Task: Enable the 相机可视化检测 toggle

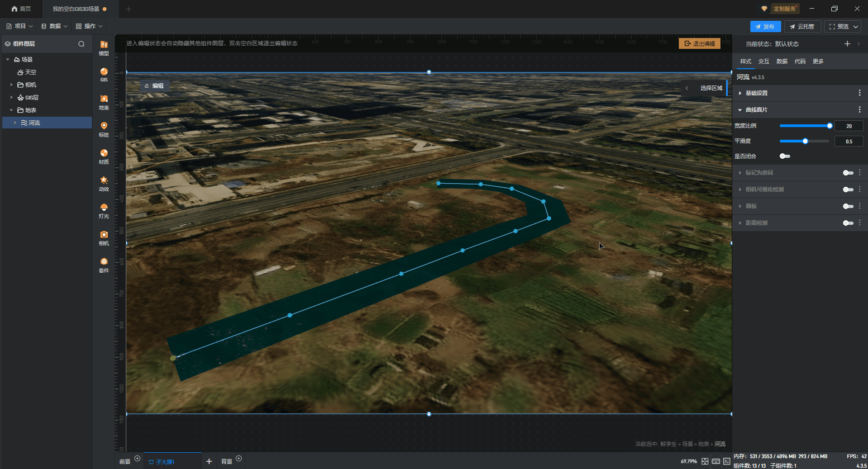Action: [848, 189]
